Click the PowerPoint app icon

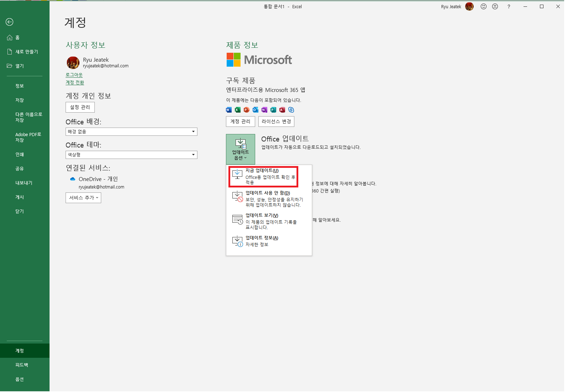coord(247,110)
